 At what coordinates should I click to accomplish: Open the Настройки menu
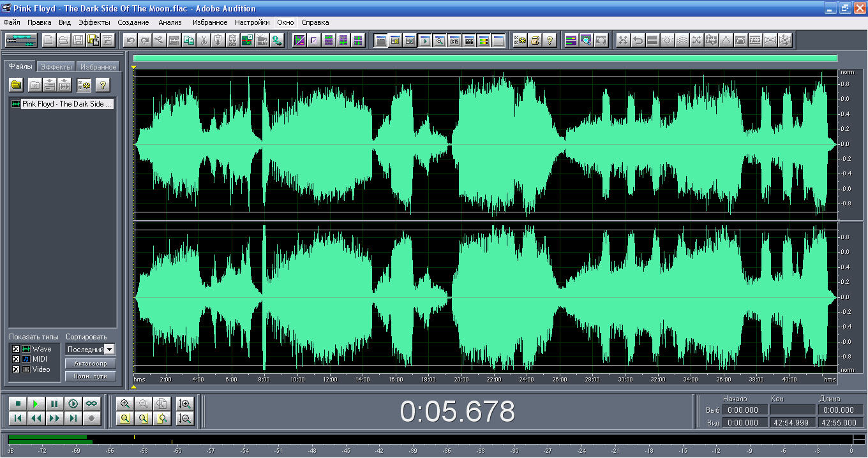tap(252, 22)
